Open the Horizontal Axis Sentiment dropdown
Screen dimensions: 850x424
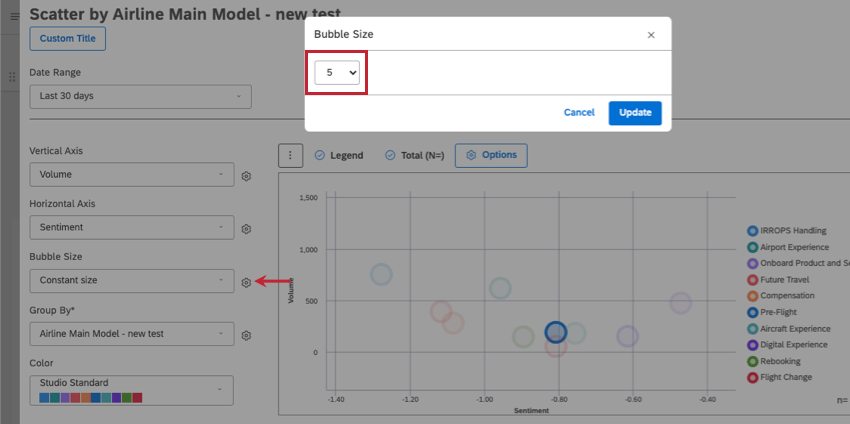click(x=131, y=228)
